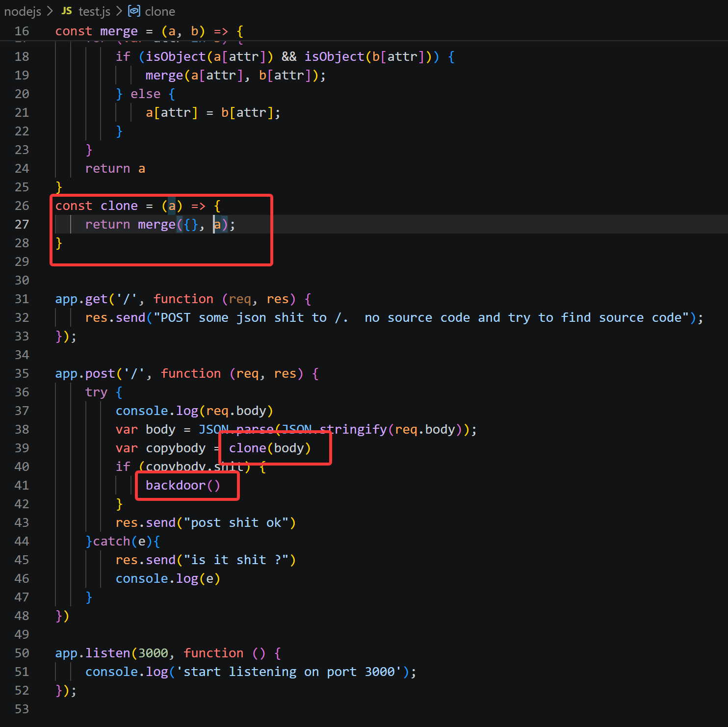Screen dimensions: 728x727
Task: Click line number 39 in gutter
Action: (22, 448)
